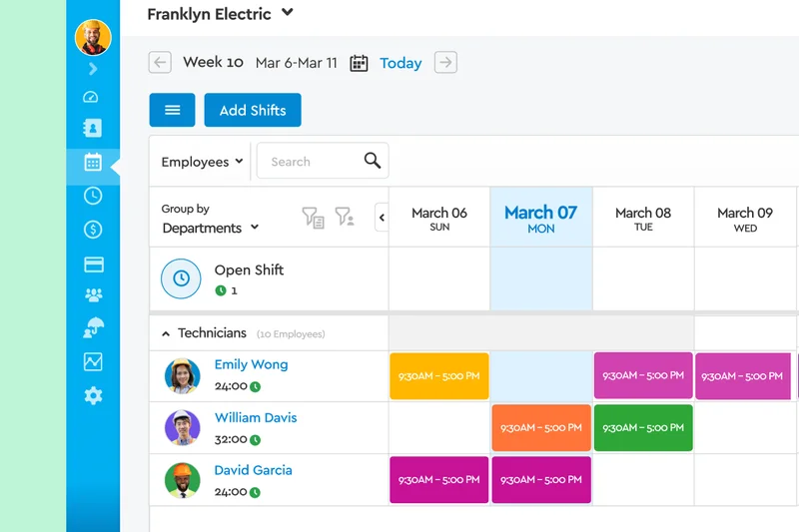Open the payroll dollar sidebar icon
799x532 pixels.
click(x=93, y=230)
